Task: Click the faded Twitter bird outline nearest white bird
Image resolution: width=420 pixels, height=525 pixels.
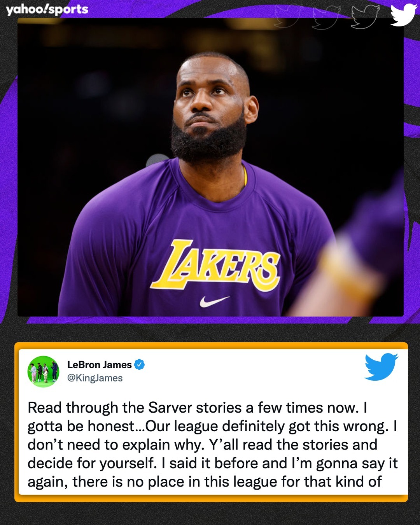Action: pos(365,16)
